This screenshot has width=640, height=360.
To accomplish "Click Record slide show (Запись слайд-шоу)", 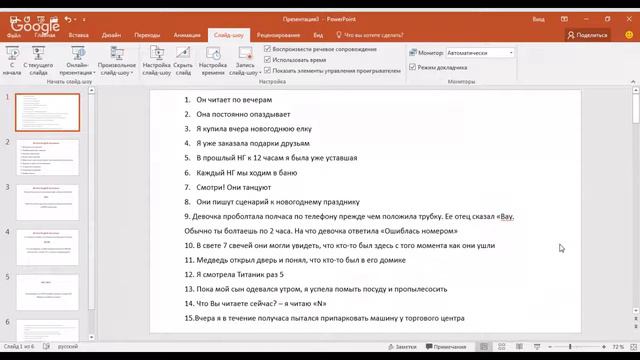I will point(245,60).
